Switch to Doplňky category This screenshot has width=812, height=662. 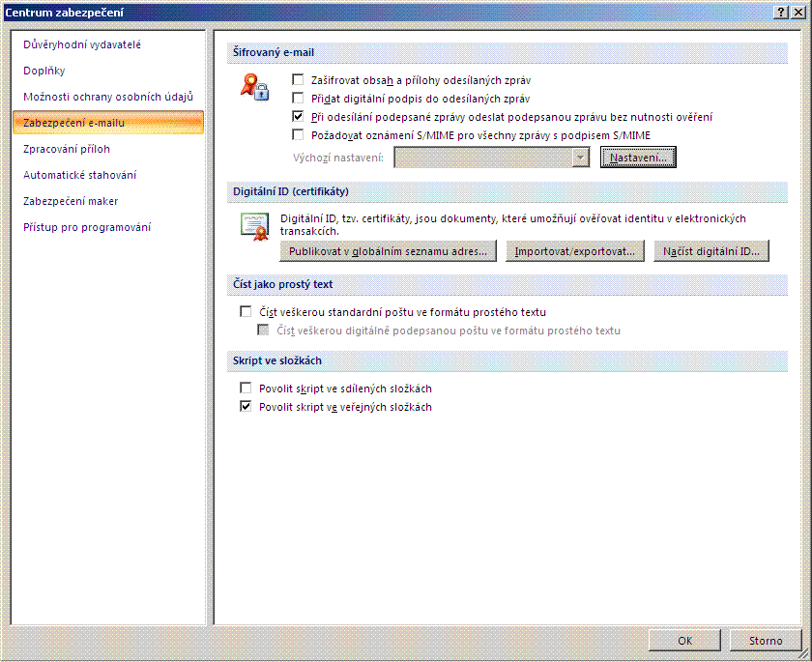point(44,71)
